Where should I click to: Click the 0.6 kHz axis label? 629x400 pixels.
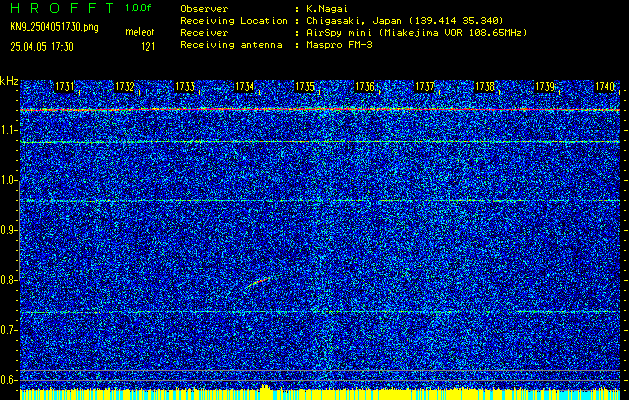click(x=7, y=380)
